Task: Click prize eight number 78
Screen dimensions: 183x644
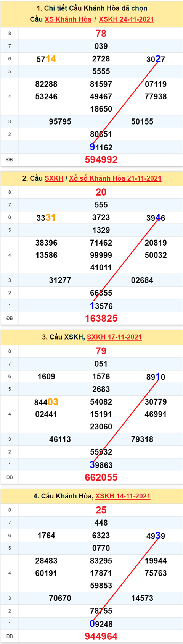Action: [101, 34]
